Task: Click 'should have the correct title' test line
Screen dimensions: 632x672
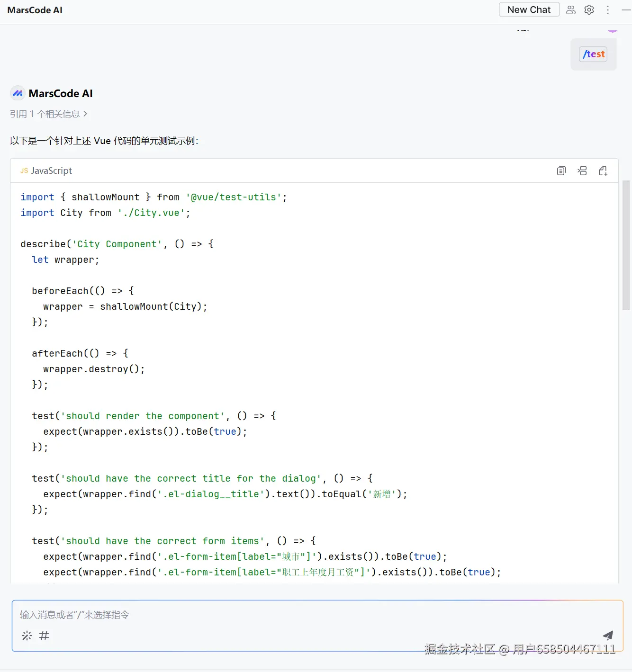Action: click(x=202, y=478)
